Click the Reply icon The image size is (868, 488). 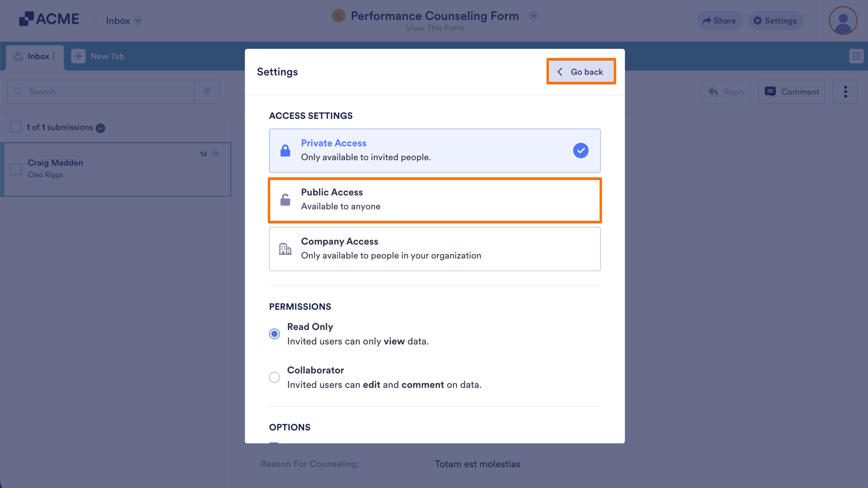713,92
